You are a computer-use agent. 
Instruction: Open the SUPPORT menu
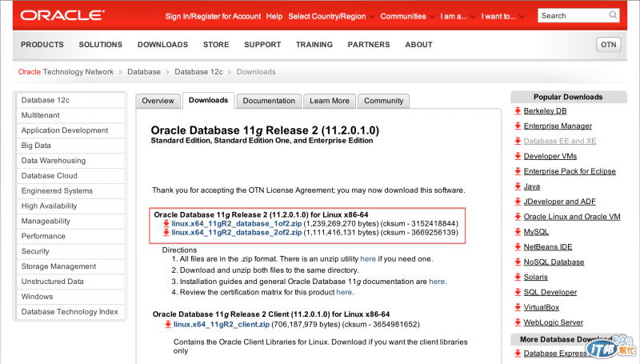click(x=262, y=45)
